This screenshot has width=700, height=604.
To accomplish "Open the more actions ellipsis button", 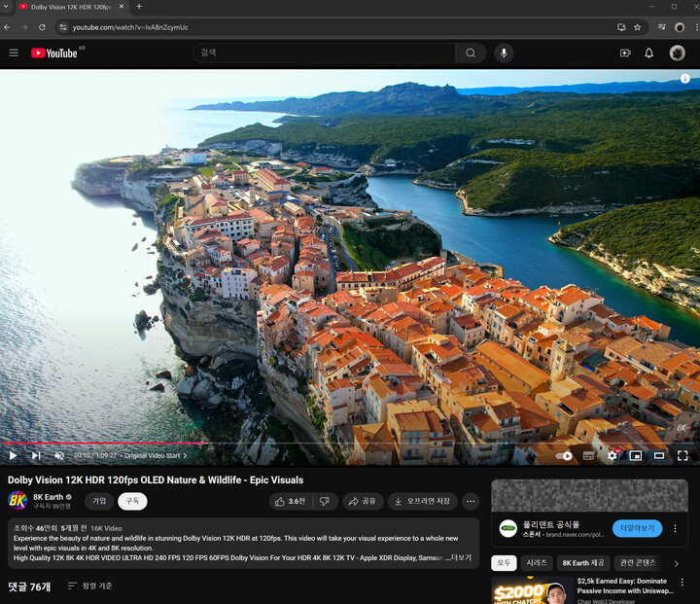I will [x=471, y=501].
